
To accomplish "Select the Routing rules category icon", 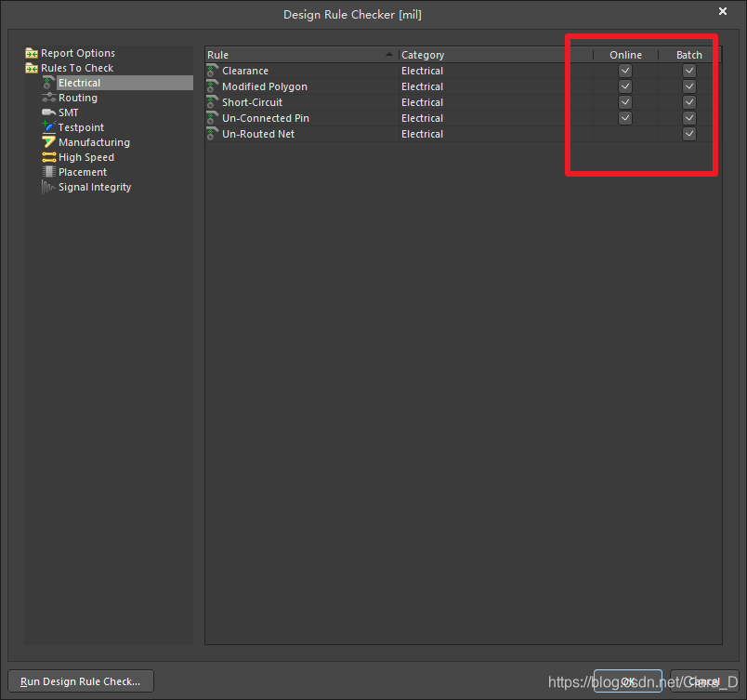I will (50, 98).
